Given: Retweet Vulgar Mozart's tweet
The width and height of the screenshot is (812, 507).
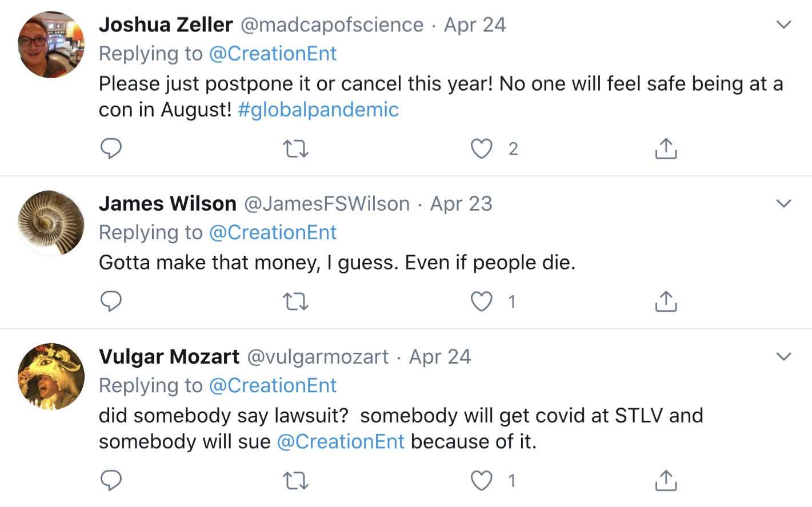Looking at the screenshot, I should click(x=295, y=481).
